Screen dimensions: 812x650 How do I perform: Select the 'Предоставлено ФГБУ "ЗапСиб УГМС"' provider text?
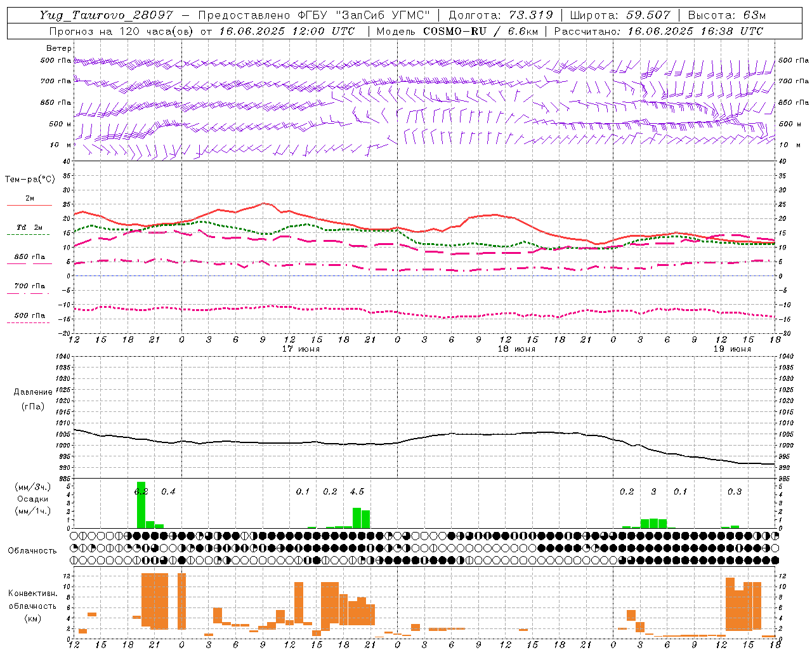point(314,15)
